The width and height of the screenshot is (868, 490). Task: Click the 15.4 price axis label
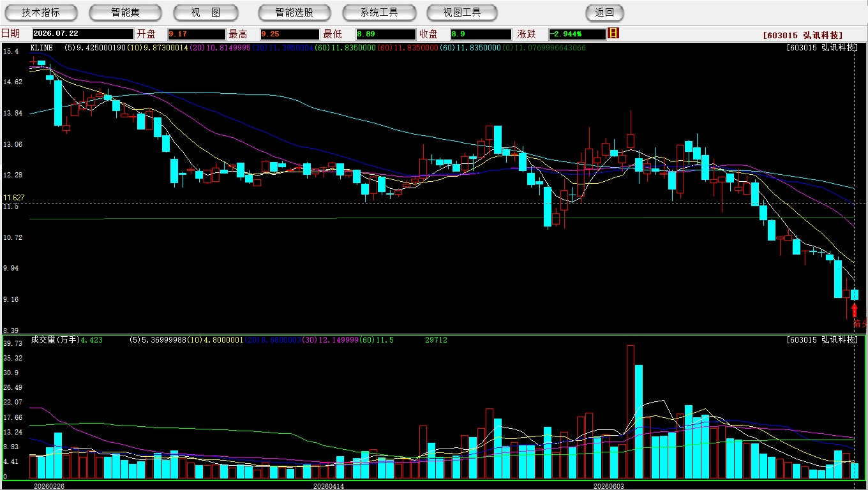click(11, 51)
